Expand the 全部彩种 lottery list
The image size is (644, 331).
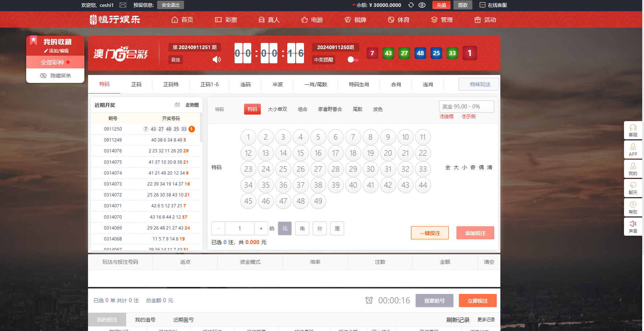[55, 62]
